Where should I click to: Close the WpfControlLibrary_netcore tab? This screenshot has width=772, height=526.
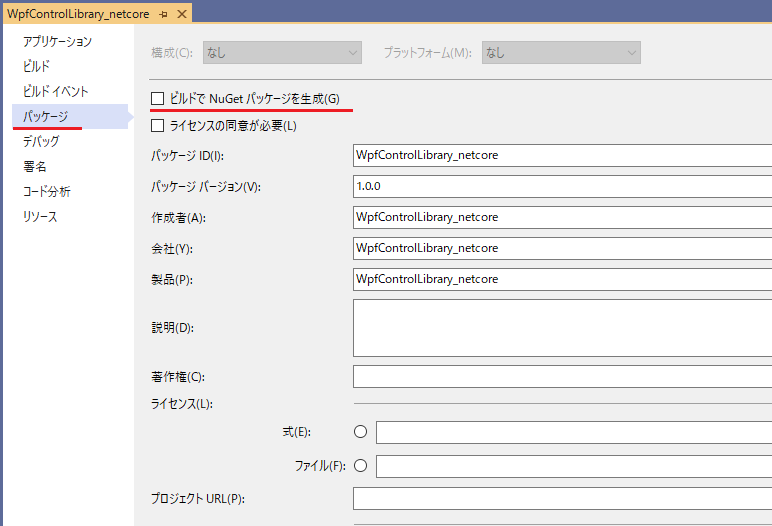pyautogui.click(x=182, y=14)
